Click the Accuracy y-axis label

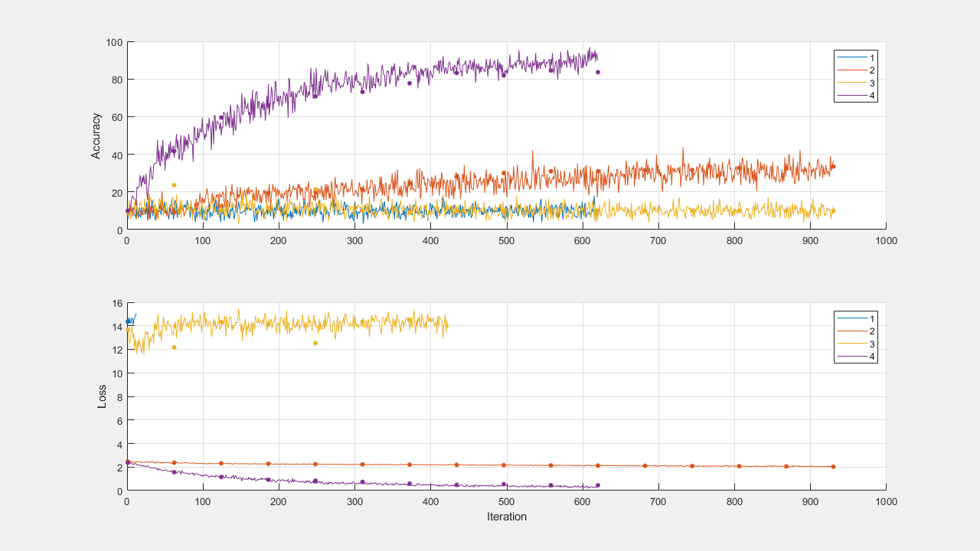[x=96, y=136]
